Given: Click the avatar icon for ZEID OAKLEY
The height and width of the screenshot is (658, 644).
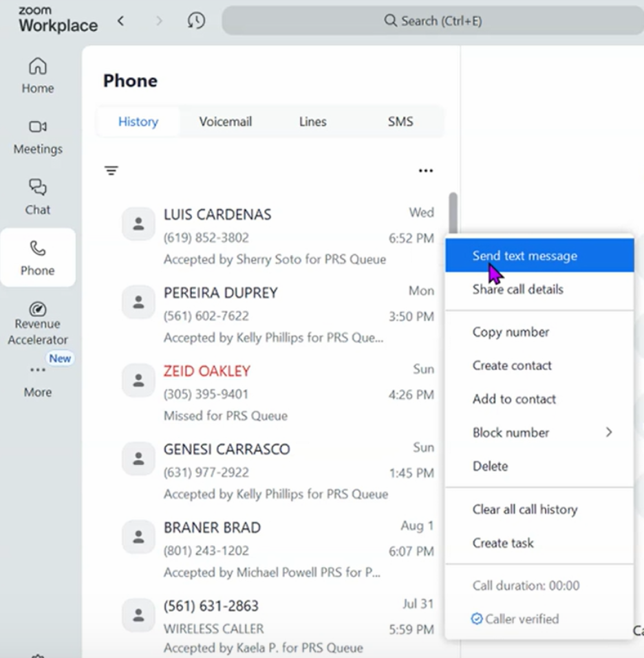Looking at the screenshot, I should tap(138, 380).
